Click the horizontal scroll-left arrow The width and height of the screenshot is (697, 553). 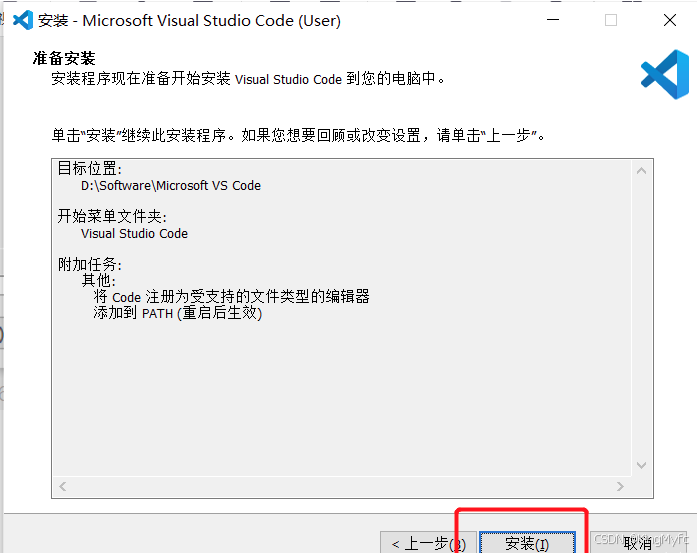click(x=63, y=487)
